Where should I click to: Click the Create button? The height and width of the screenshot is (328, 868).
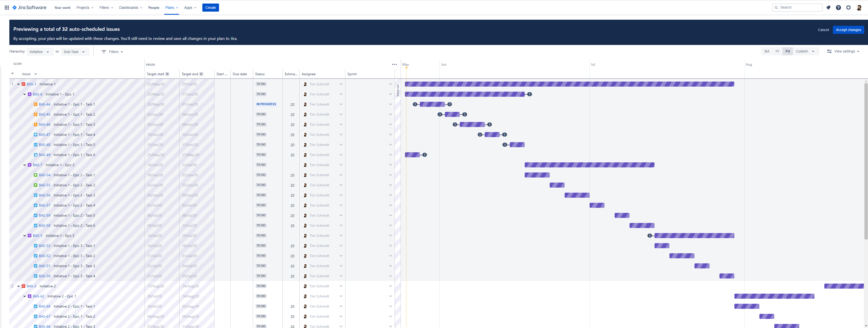[211, 7]
